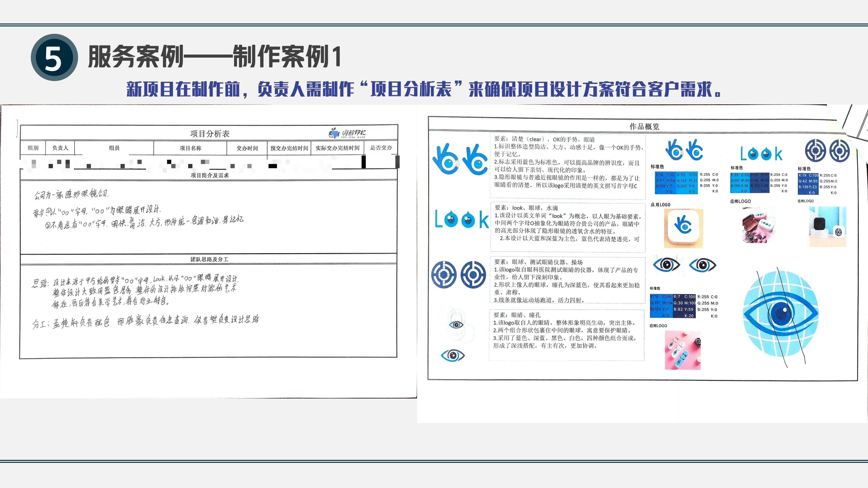Click the 预交办完结时间 column header
Image resolution: width=868 pixels, height=488 pixels.
[289, 148]
